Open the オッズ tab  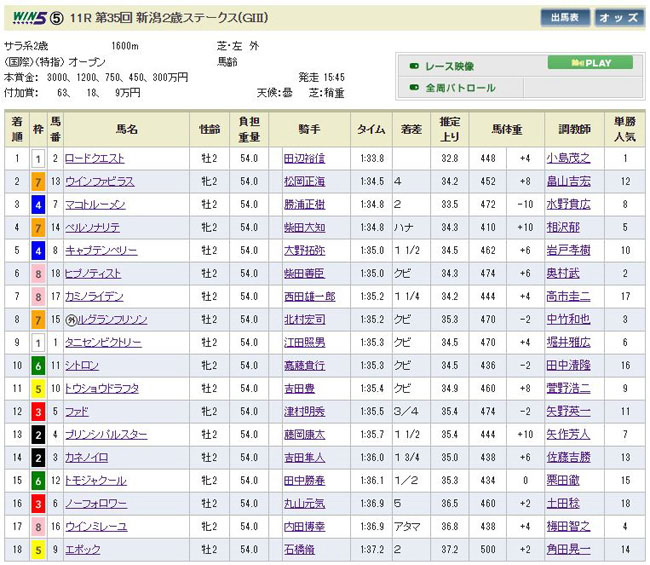coord(620,18)
